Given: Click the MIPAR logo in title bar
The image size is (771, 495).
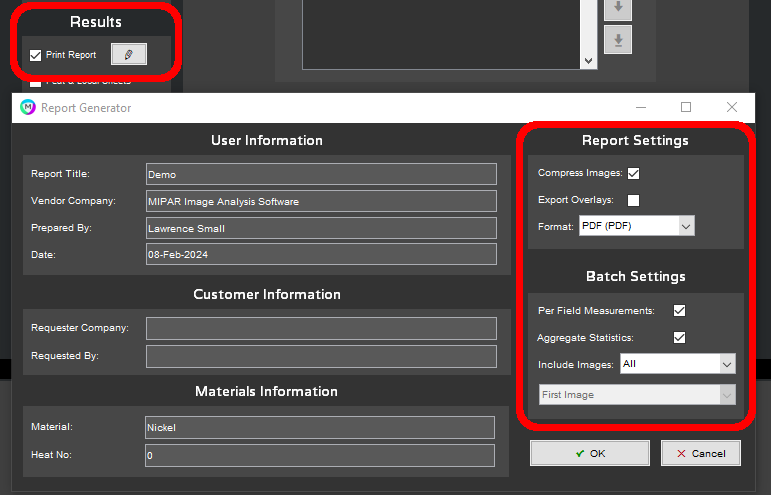Looking at the screenshot, I should coord(28,107).
